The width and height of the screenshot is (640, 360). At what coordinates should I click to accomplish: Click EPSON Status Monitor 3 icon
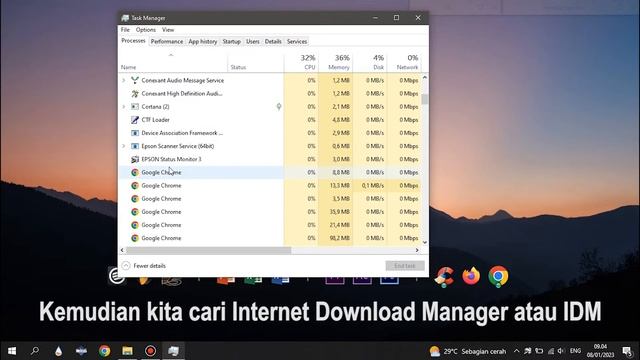point(135,159)
